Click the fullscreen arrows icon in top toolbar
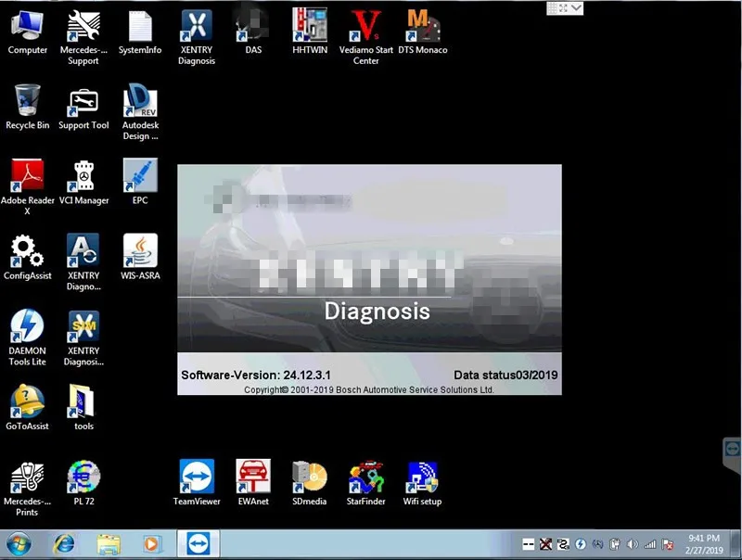Screen dimensions: 742x560 [x=564, y=7]
